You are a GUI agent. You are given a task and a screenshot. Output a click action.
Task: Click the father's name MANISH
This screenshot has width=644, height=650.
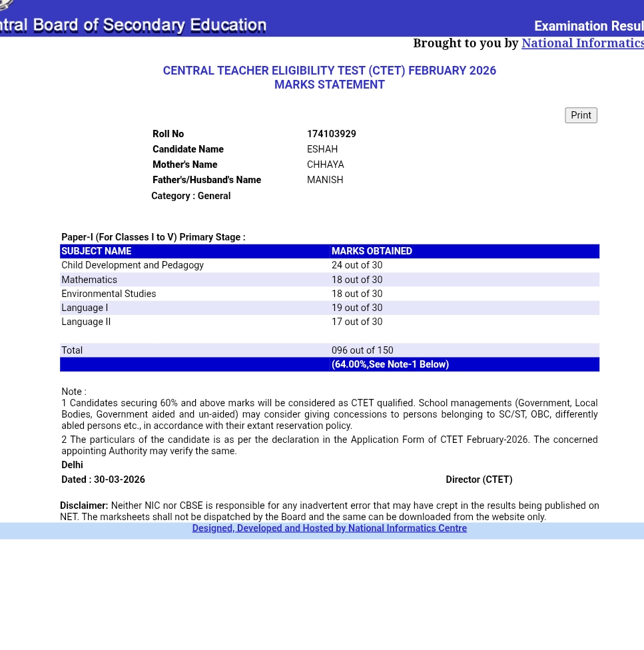point(325,180)
